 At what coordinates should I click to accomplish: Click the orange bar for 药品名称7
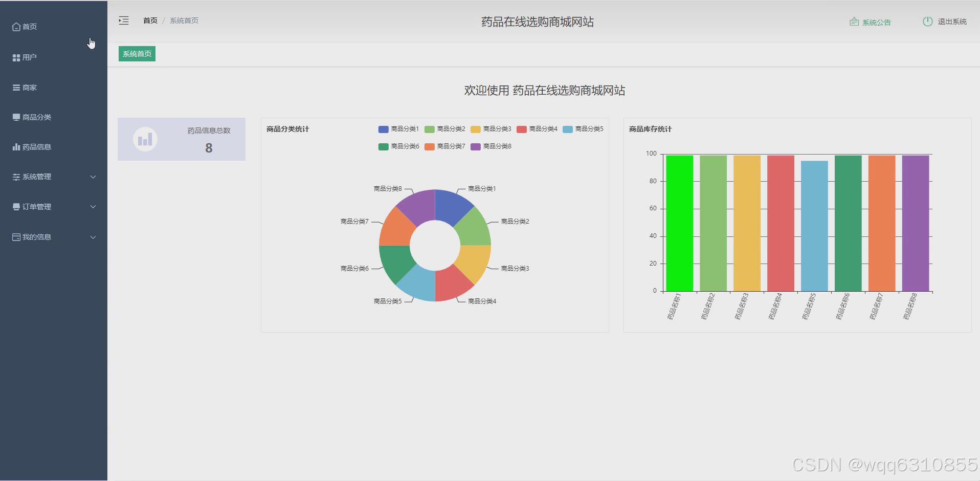point(882,223)
